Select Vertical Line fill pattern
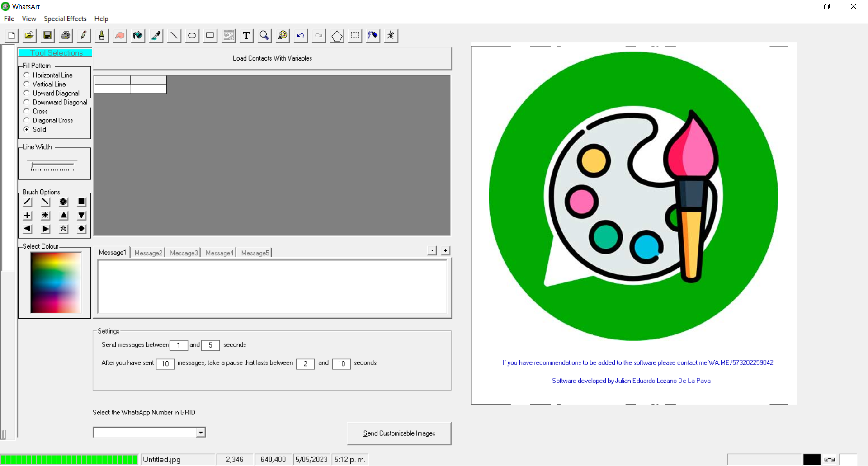Image resolution: width=868 pixels, height=466 pixels. (45, 84)
